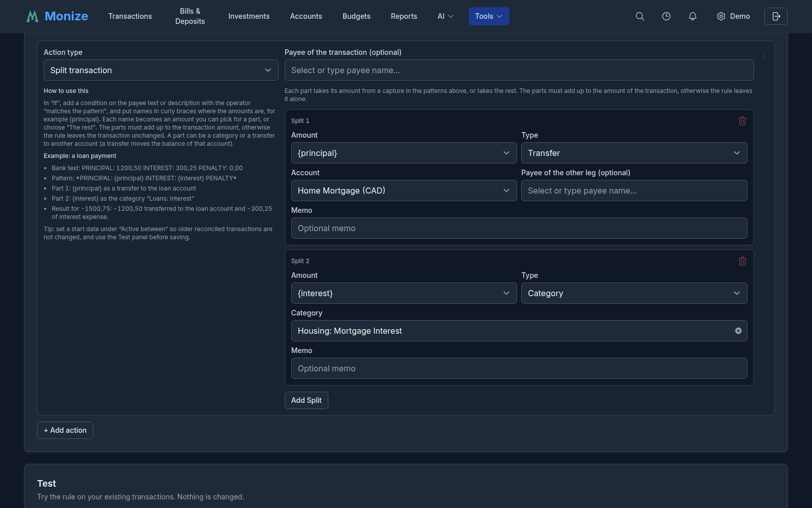Open the Action type Split transaction dropdown

pos(161,70)
